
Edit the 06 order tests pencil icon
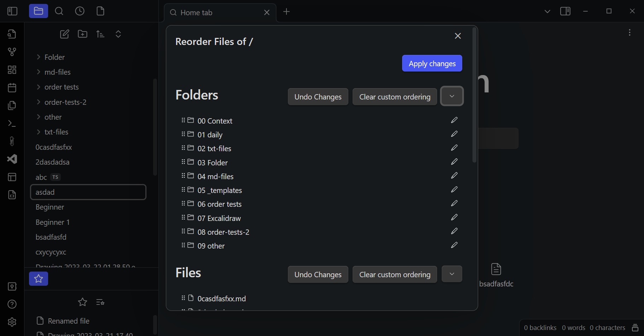454,203
